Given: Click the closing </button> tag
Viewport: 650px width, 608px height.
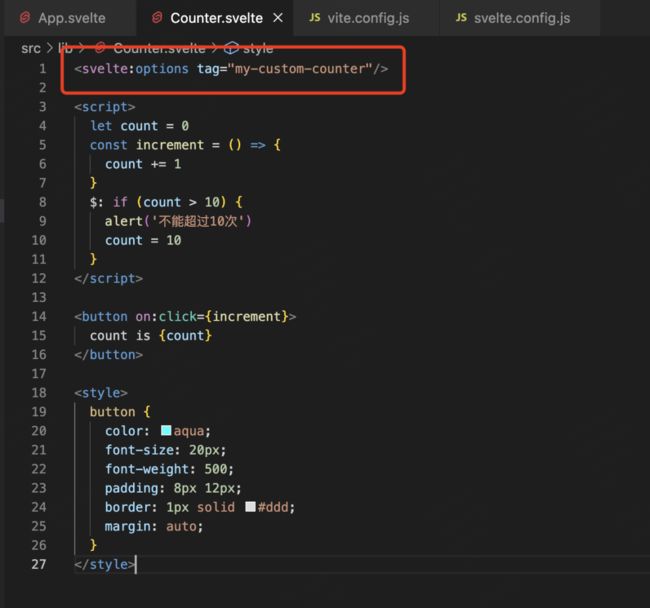Looking at the screenshot, I should click(109, 354).
